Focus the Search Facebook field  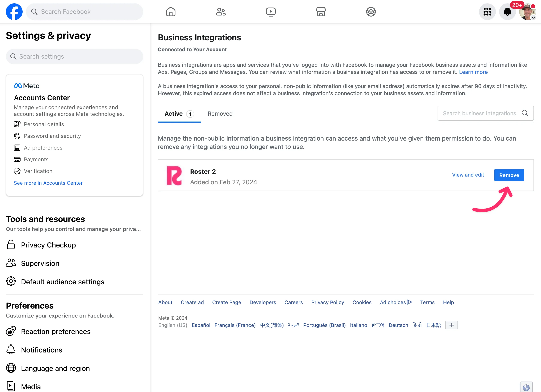click(84, 12)
